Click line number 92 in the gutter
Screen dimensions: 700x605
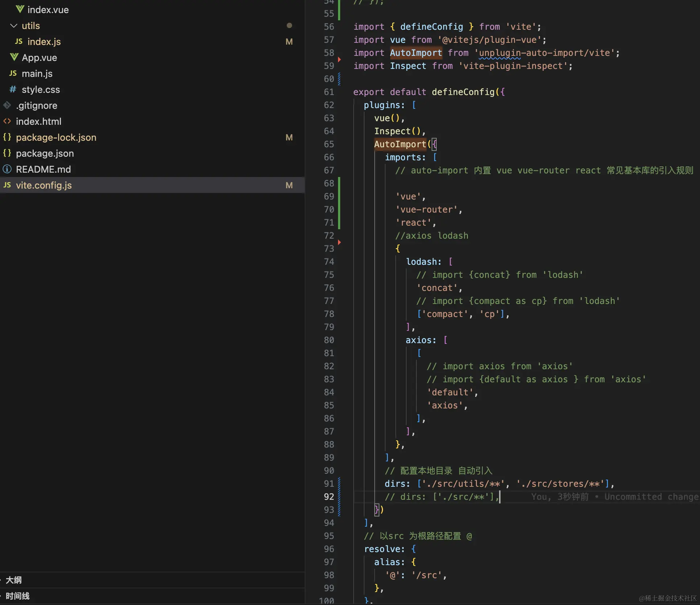(x=329, y=497)
